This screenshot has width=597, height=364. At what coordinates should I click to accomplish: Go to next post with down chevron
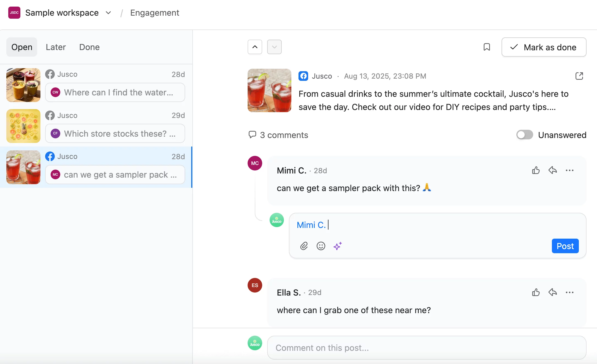(274, 47)
